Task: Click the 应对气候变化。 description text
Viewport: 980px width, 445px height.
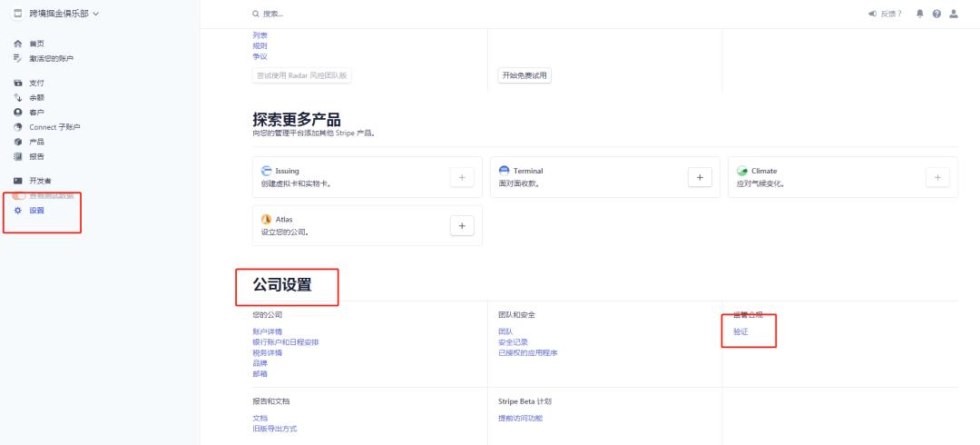Action: 760,184
